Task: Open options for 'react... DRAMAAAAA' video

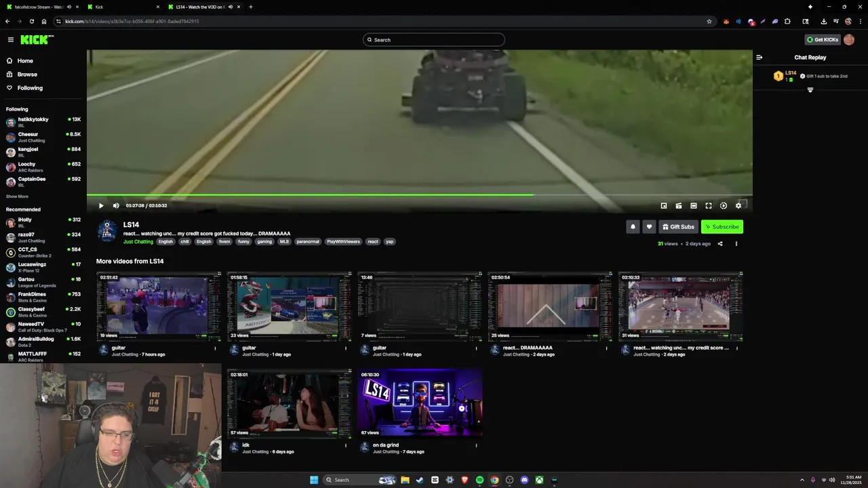Action: coord(607,348)
